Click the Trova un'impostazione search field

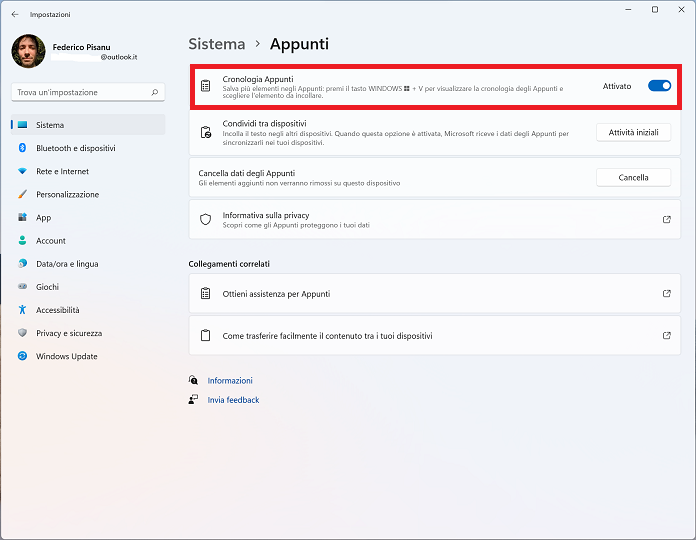click(80, 92)
